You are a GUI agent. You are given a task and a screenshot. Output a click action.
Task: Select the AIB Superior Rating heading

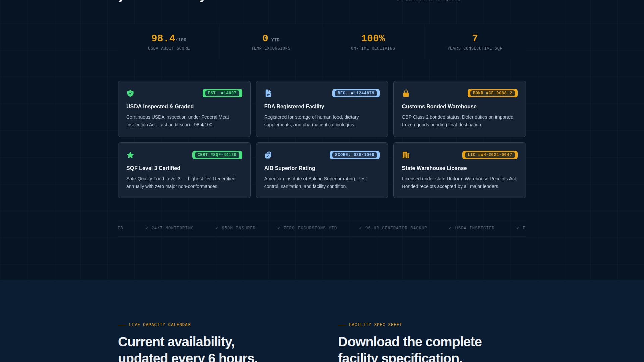[x=289, y=168]
